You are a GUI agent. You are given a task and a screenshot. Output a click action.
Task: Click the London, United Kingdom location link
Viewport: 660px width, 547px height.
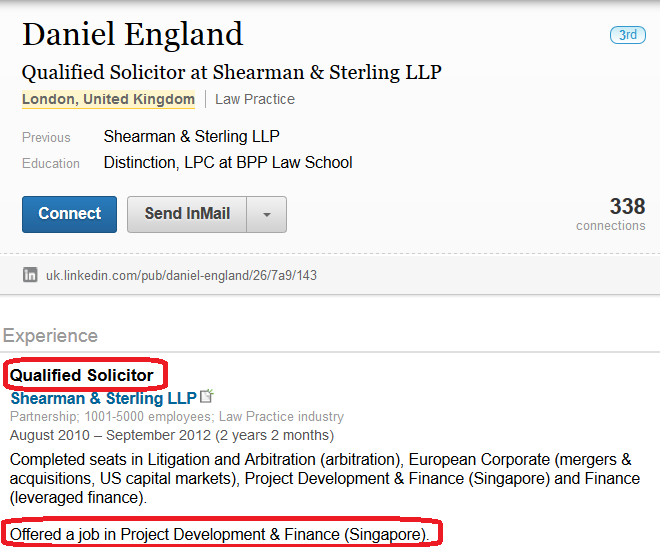click(108, 99)
